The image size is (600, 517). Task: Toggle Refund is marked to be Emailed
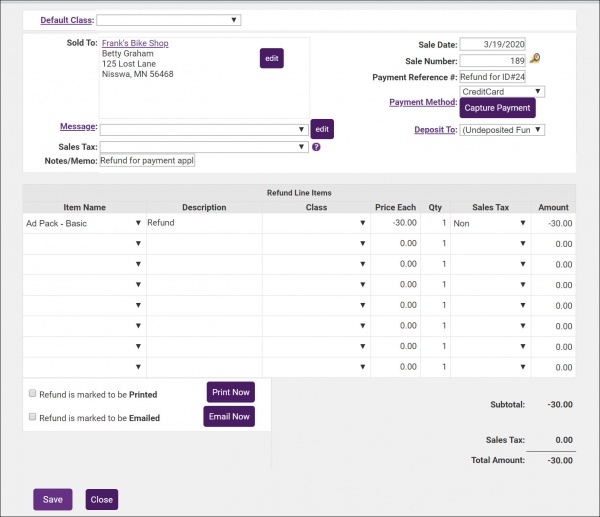tap(33, 417)
